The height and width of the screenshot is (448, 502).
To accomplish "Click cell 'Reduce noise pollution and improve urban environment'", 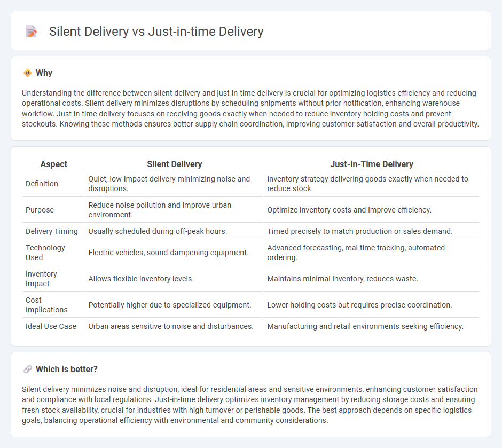I will click(x=175, y=210).
